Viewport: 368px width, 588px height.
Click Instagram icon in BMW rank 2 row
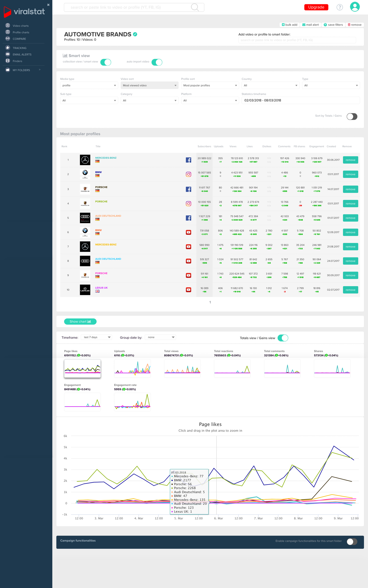coord(188,174)
